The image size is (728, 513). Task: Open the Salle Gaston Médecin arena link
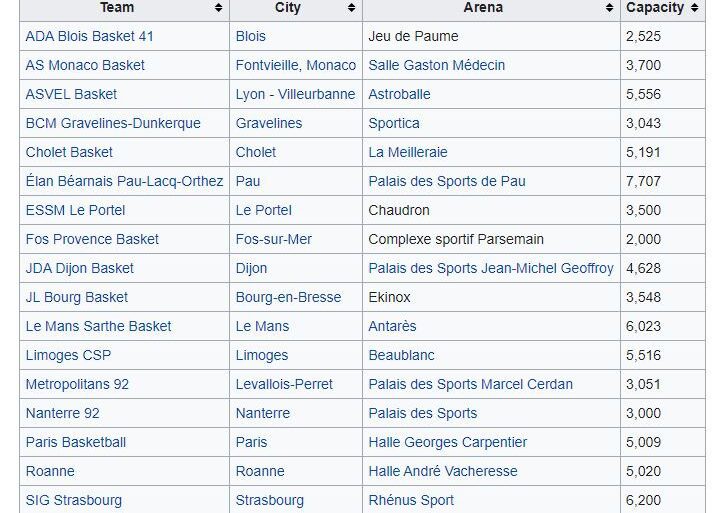pyautogui.click(x=436, y=65)
